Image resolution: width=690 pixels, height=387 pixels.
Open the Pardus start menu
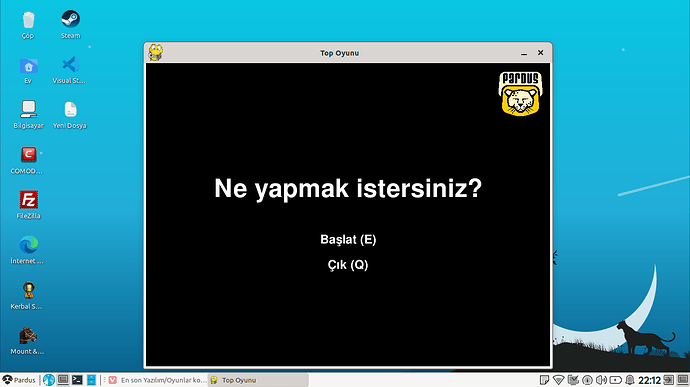[x=18, y=380]
